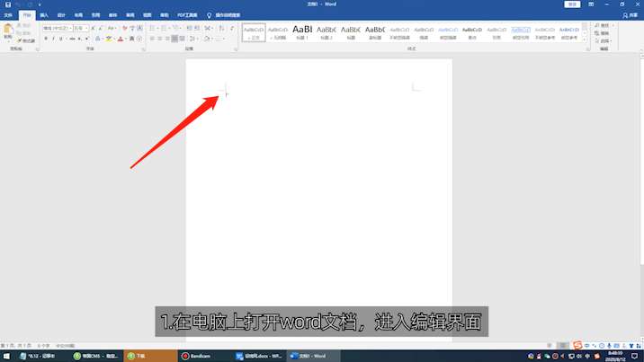Click the lightbulb Tell Me search icon

tap(210, 15)
